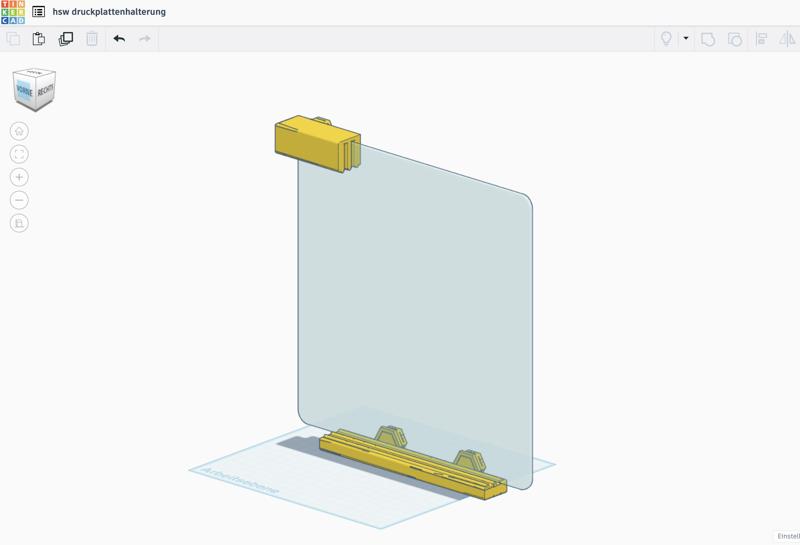Switch to orthographic view icon
800x545 pixels.
[19, 223]
